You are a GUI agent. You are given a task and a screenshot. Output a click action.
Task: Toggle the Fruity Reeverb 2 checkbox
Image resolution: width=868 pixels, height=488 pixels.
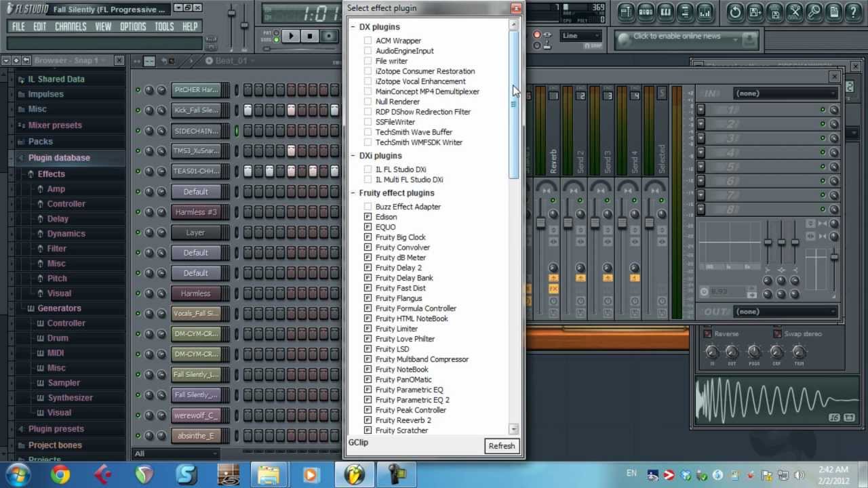click(x=368, y=420)
